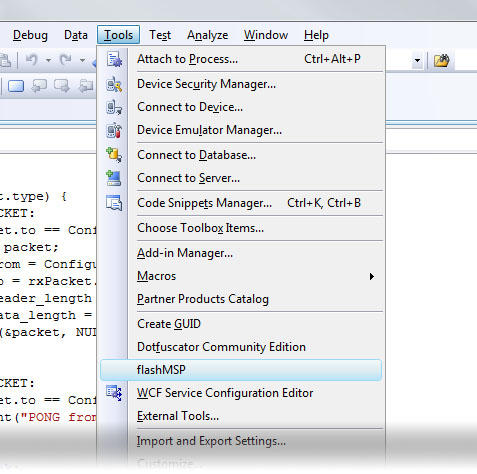This screenshot has height=474, width=477.
Task: Close the open Tools menu
Action: 118,35
